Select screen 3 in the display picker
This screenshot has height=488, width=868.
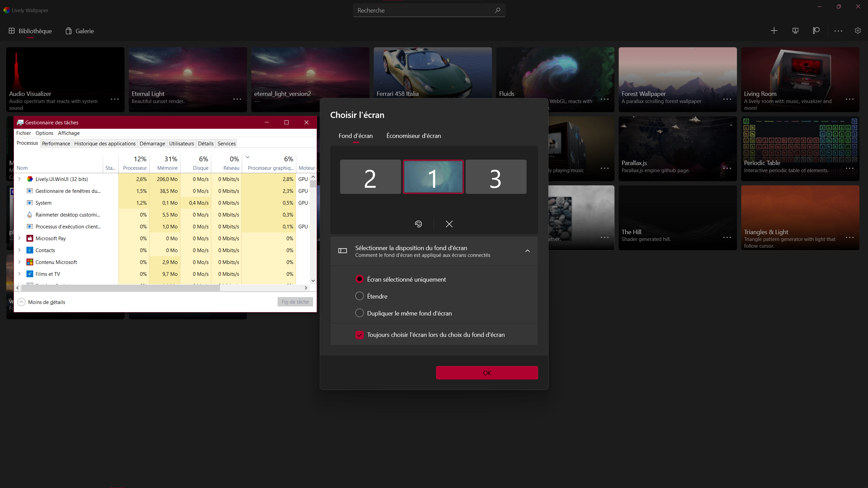click(x=495, y=177)
